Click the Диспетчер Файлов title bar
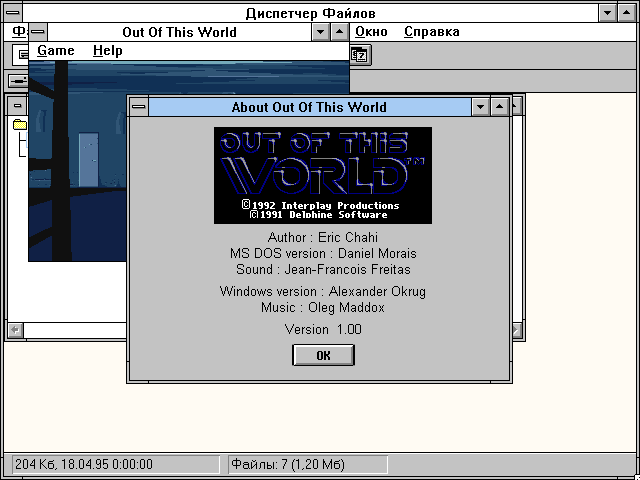The width and height of the screenshot is (640, 480). (310, 13)
